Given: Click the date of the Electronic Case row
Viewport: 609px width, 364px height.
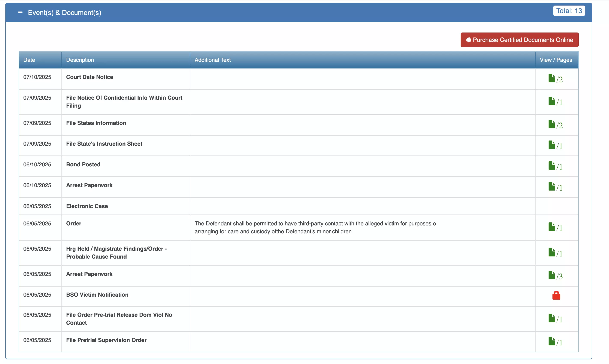Looking at the screenshot, I should coord(37,206).
